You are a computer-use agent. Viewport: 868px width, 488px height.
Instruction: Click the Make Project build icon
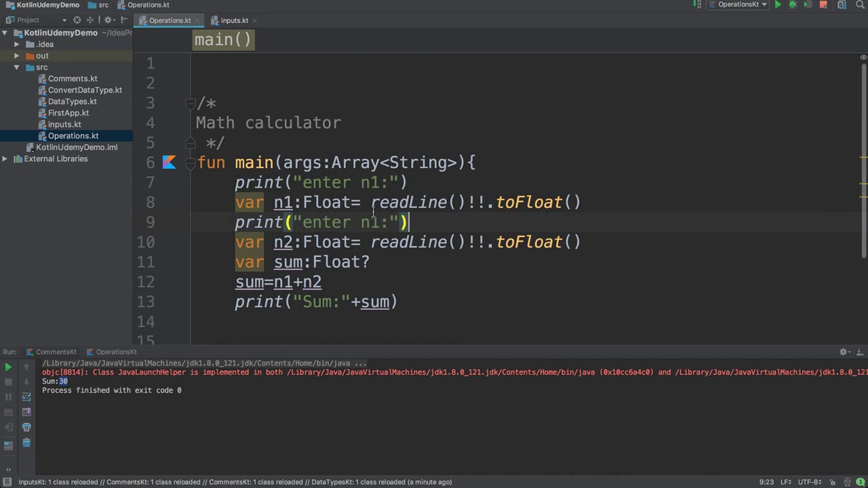(697, 5)
